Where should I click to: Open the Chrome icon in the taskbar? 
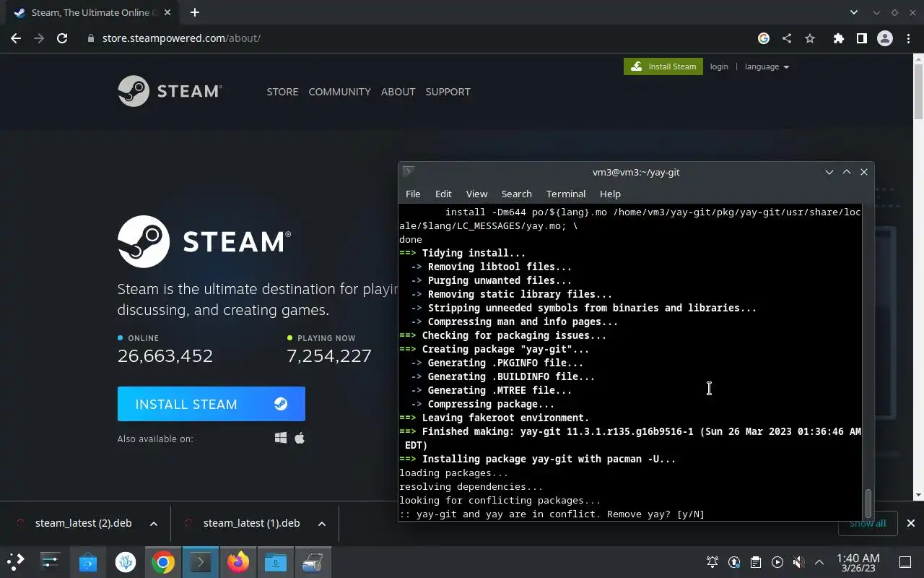point(163,561)
